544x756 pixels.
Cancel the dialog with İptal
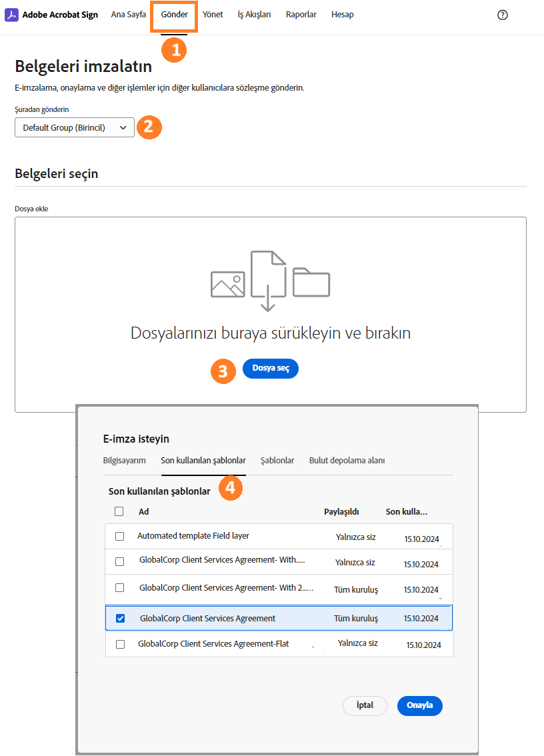point(365,705)
